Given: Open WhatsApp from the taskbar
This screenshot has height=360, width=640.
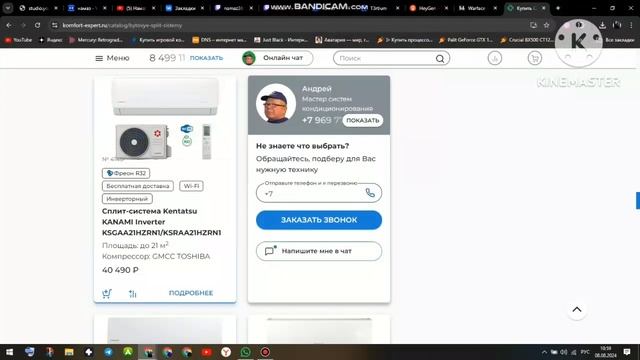Looking at the screenshot, I should [x=246, y=352].
